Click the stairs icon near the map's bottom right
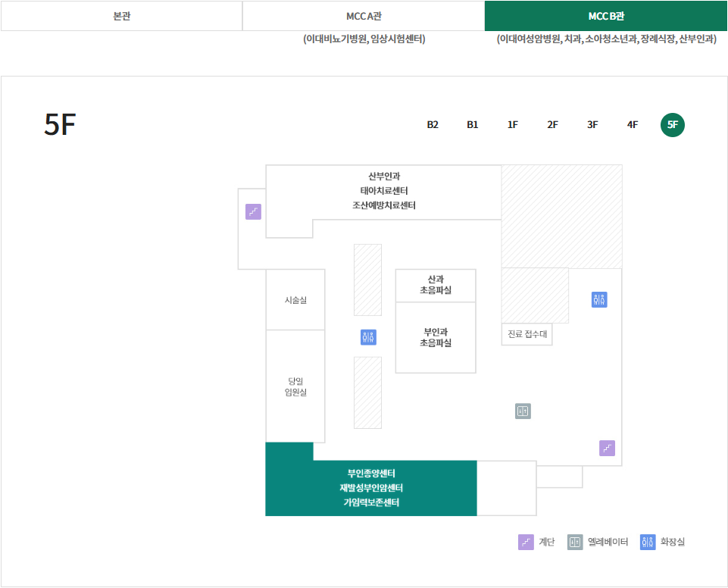 click(x=607, y=449)
